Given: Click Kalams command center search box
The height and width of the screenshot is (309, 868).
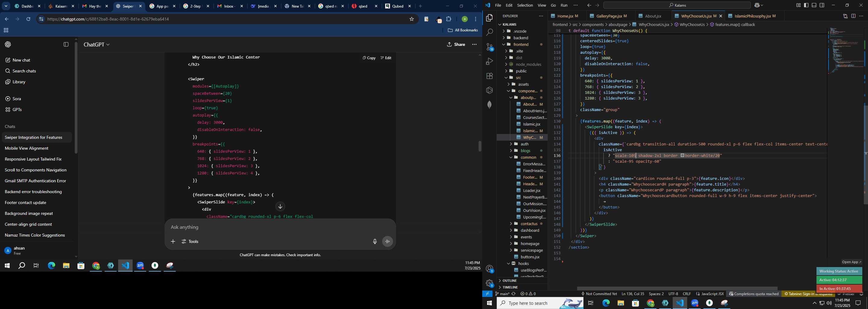Looking at the screenshot, I should click(x=677, y=5).
